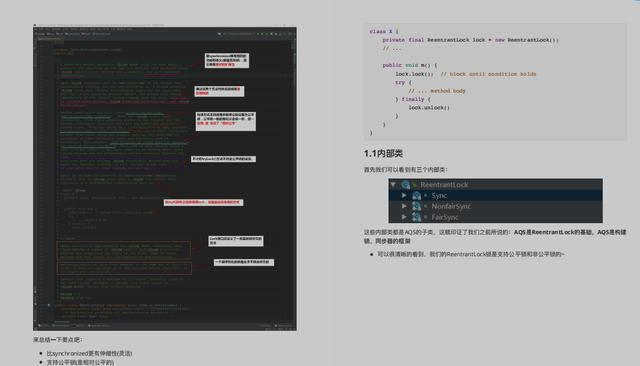Click the Sync class icon
The image size is (640, 366).
pyautogui.click(x=416, y=196)
